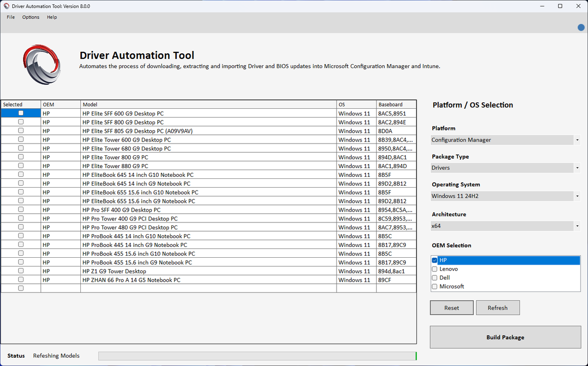The image size is (588, 366).
Task: Open the Architecture dropdown
Action: (505, 226)
